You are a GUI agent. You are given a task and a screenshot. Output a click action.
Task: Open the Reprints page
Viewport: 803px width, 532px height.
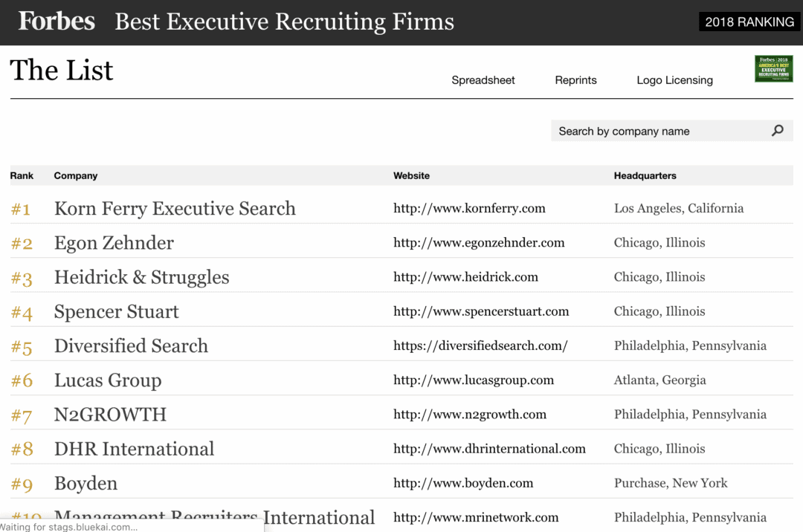575,80
